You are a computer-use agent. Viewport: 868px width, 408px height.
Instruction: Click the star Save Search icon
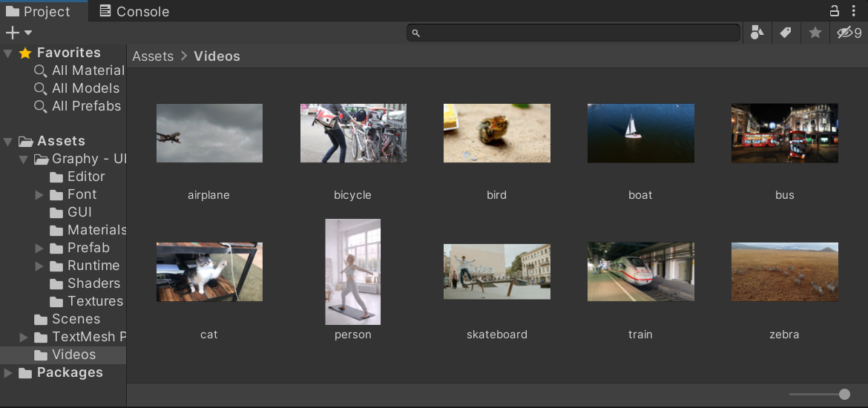(815, 33)
